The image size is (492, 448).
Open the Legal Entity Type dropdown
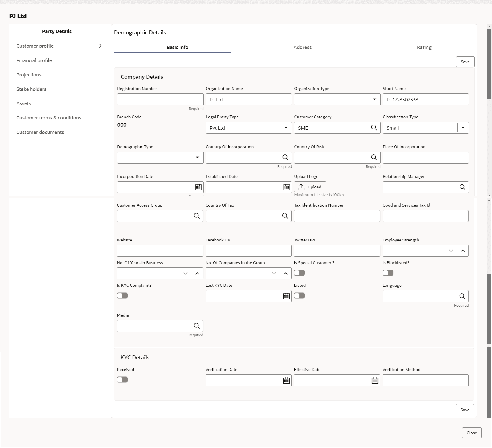click(x=286, y=128)
